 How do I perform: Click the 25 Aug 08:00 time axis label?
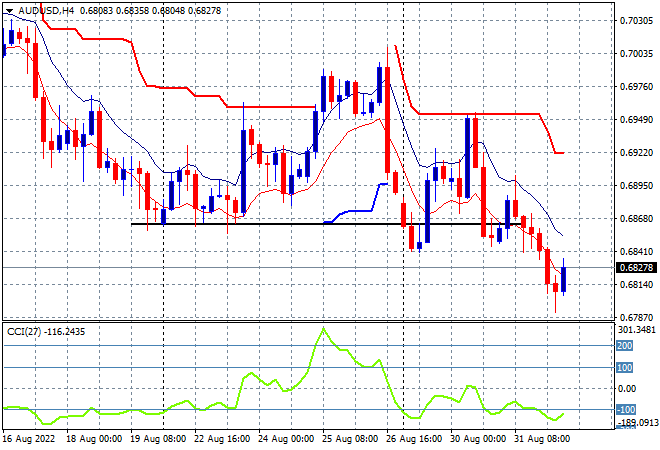click(351, 439)
